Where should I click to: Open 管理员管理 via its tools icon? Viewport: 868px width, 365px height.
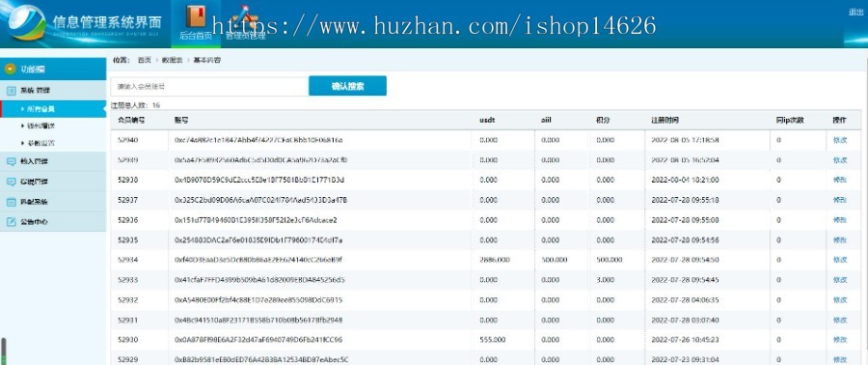[x=245, y=16]
